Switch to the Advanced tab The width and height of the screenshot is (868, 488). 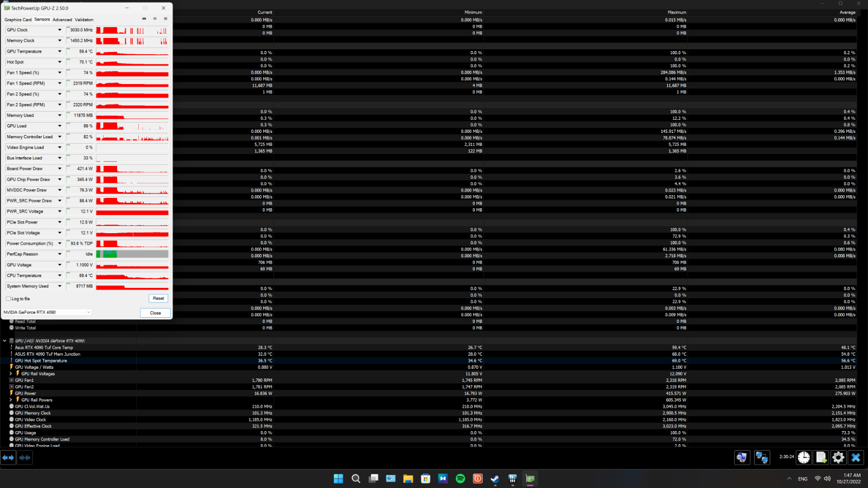tap(62, 20)
